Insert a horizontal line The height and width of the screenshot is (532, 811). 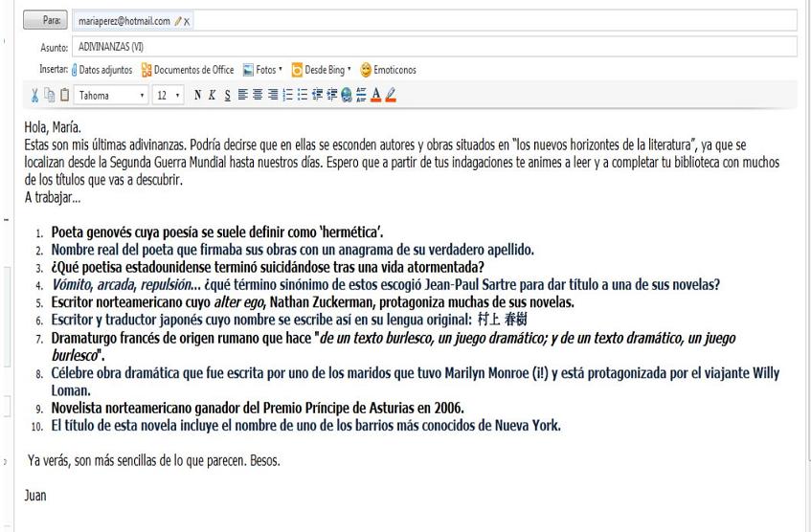tap(361, 95)
